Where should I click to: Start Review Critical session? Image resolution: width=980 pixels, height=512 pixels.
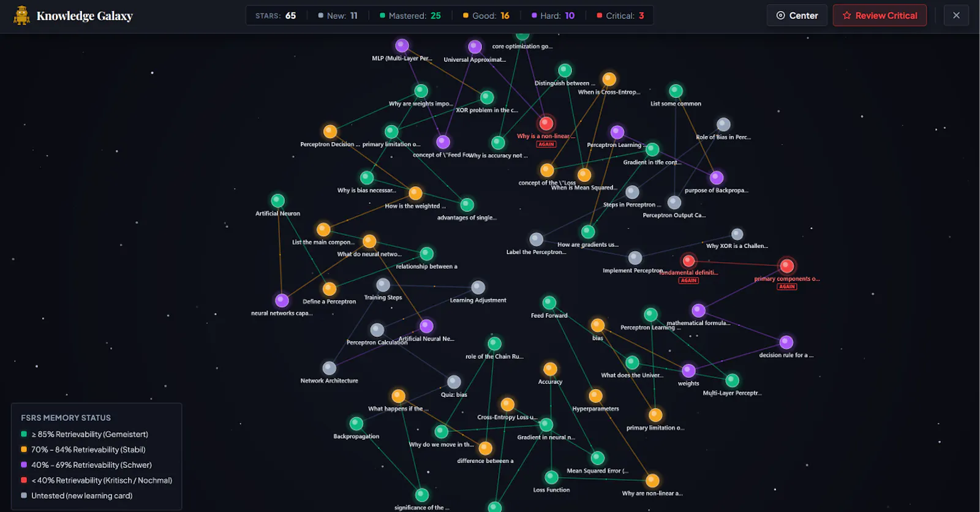[x=880, y=15]
